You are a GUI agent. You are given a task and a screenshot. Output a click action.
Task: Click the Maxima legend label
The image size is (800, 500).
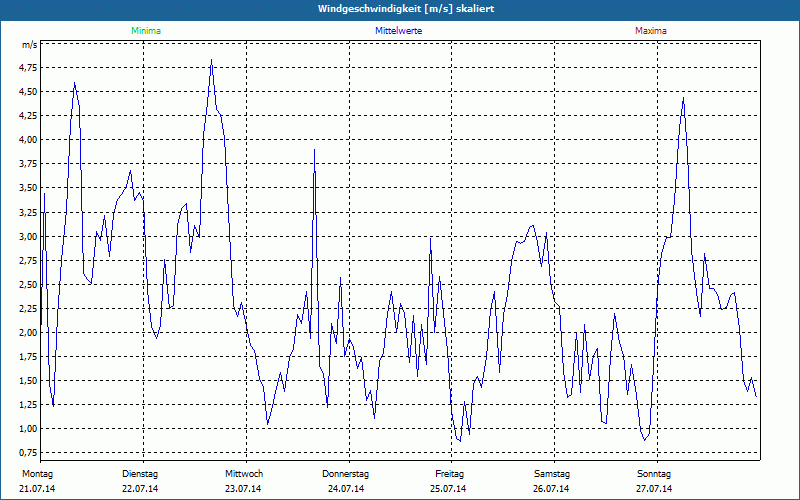[651, 31]
